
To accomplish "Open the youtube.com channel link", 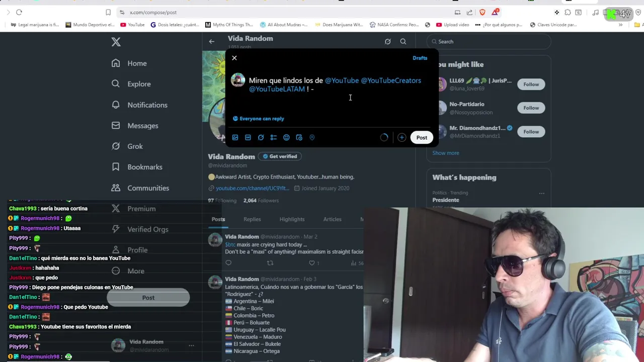I will point(252,188).
